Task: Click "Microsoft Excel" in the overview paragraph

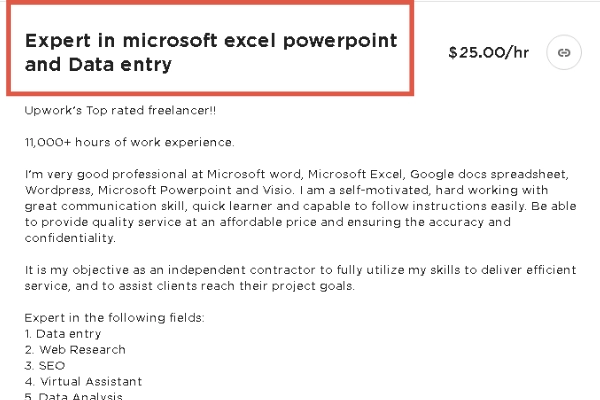Action: click(355, 174)
